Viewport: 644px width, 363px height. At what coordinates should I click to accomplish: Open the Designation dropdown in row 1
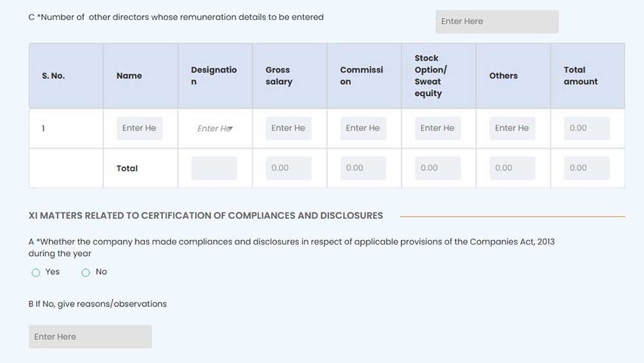tap(214, 129)
